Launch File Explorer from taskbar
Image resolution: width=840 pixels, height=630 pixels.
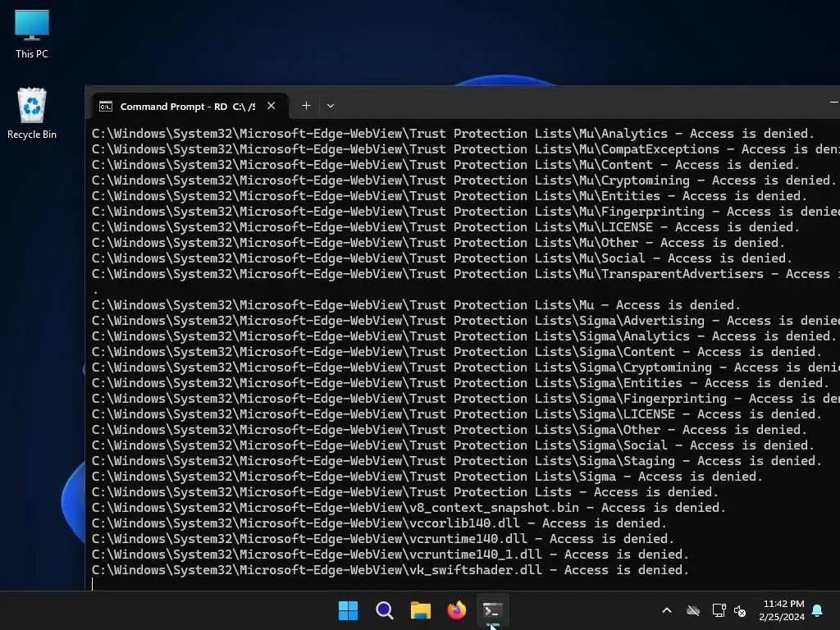421,610
